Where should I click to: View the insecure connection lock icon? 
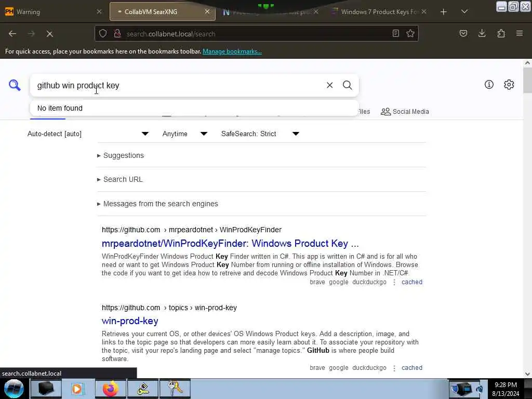click(x=117, y=33)
